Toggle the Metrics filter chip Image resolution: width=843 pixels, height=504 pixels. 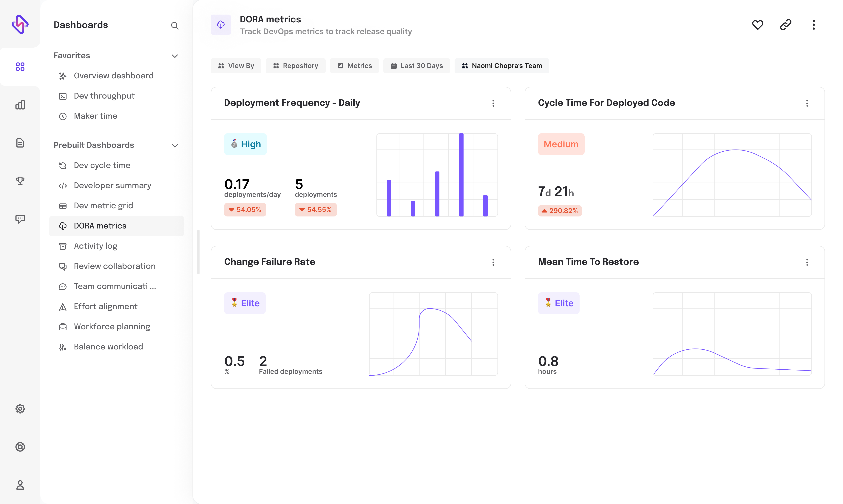click(x=354, y=66)
